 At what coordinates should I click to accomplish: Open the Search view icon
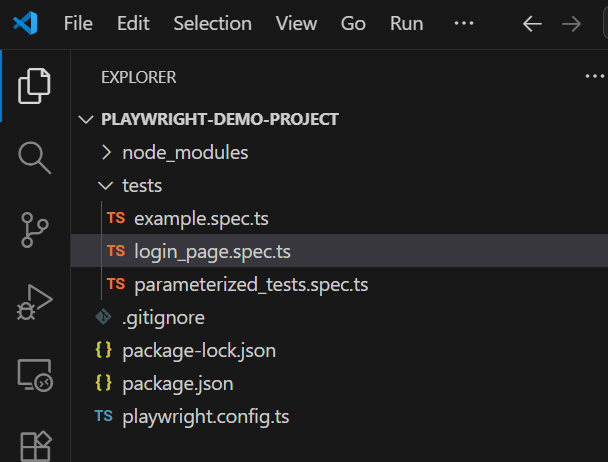tap(34, 157)
